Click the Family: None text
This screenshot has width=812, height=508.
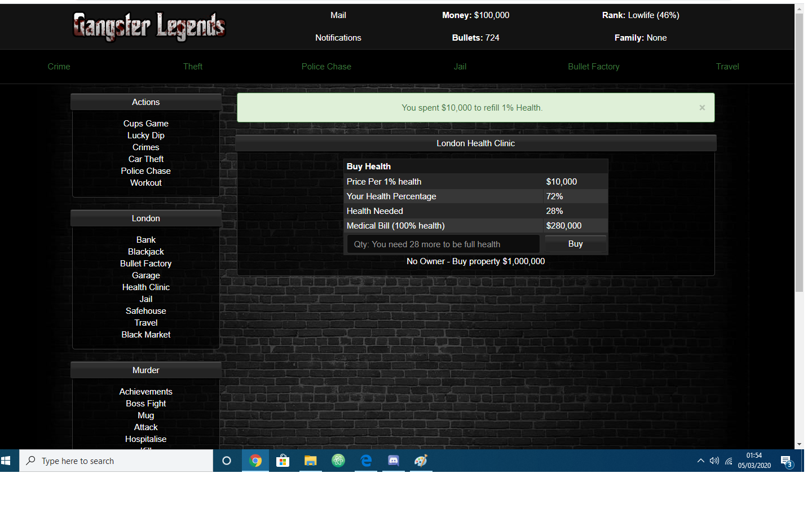[641, 38]
